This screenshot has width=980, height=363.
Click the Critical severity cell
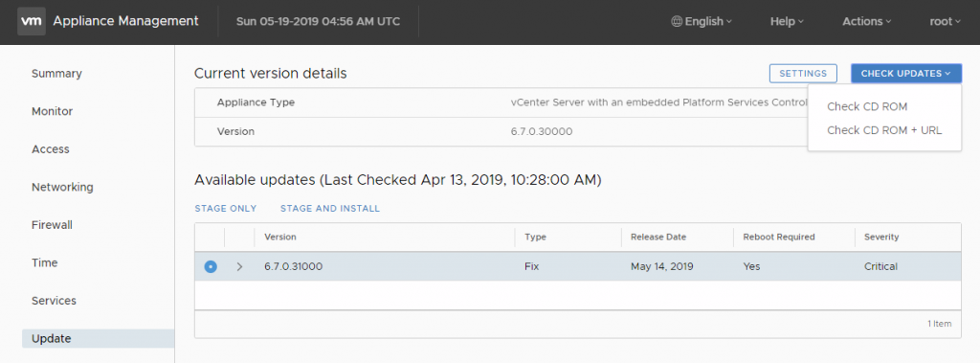(x=880, y=266)
